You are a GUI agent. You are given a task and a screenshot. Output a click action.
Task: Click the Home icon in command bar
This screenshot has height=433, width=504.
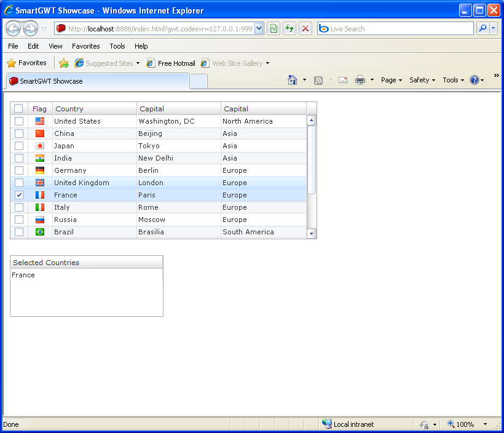pyautogui.click(x=292, y=80)
